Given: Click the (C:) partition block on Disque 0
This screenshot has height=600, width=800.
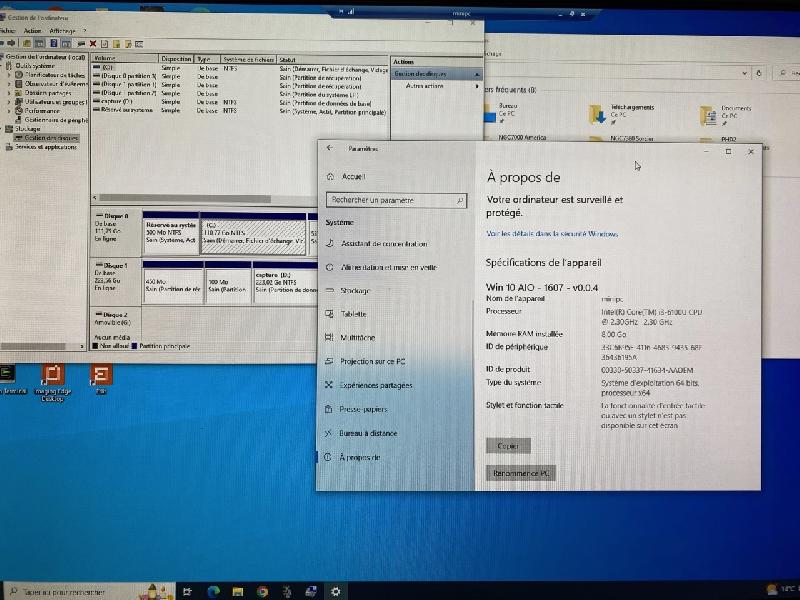Looking at the screenshot, I should coord(254,234).
